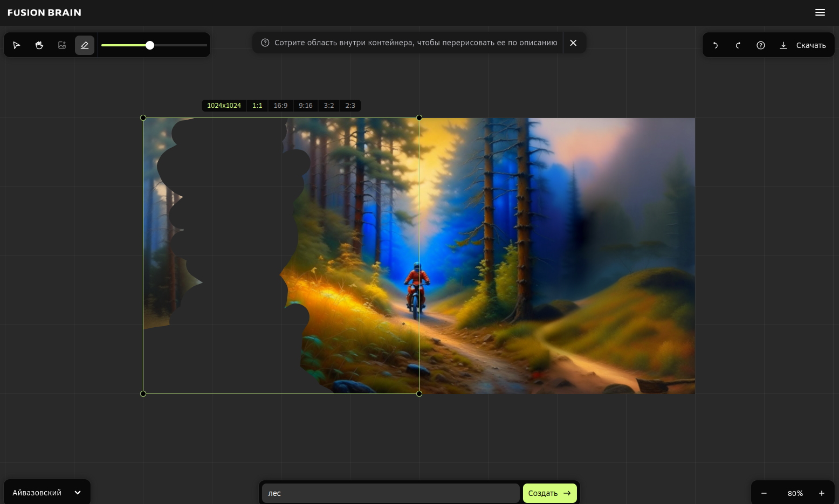This screenshot has height=504, width=839.
Task: Click the 1024x1024 size label
Action: [224, 106]
